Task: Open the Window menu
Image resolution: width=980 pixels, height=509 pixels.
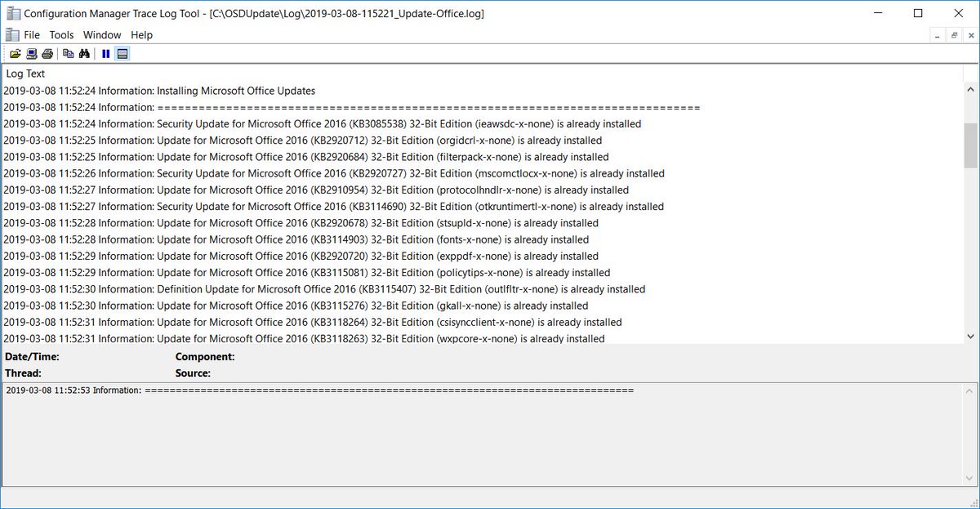Action: click(x=102, y=35)
